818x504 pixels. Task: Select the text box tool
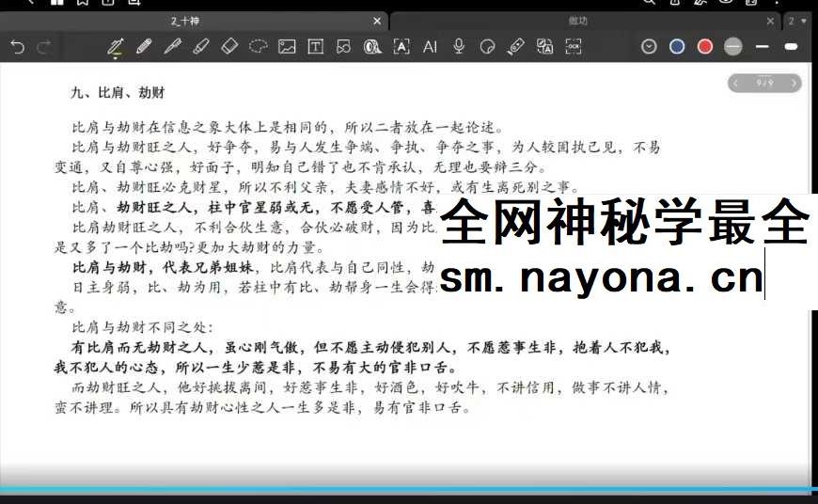click(x=315, y=47)
